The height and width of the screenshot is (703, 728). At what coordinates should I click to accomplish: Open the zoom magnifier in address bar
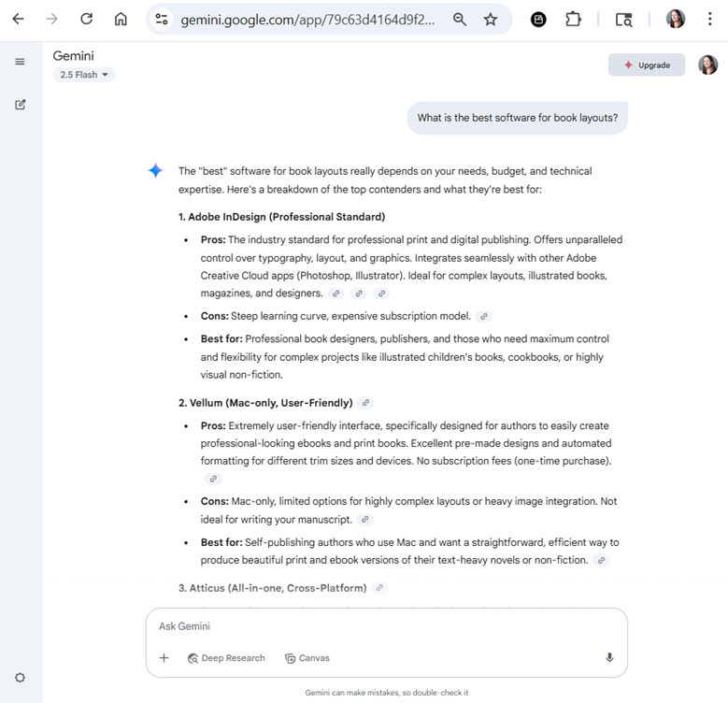coord(460,20)
